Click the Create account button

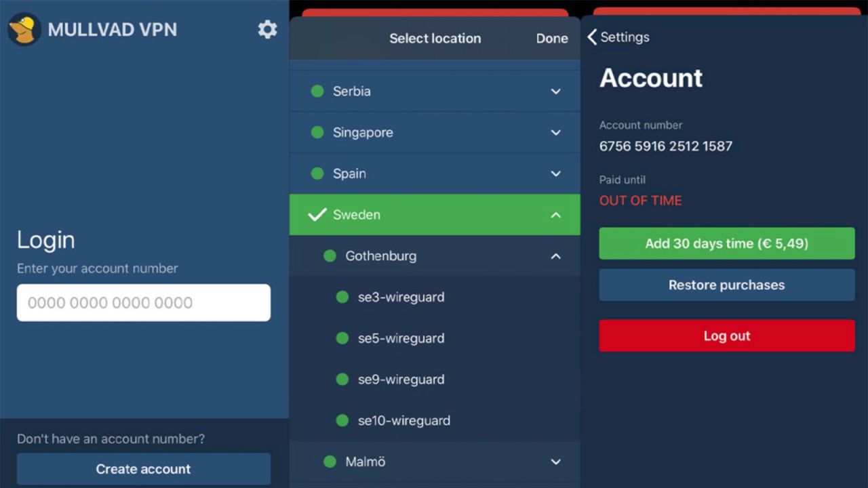144,469
